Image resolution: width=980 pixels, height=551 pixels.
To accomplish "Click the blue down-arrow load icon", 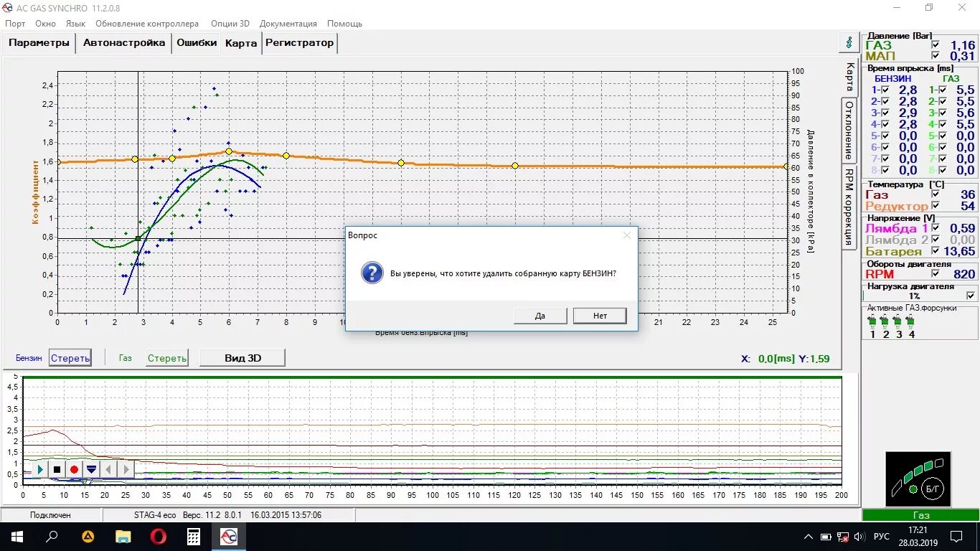I will pyautogui.click(x=91, y=469).
